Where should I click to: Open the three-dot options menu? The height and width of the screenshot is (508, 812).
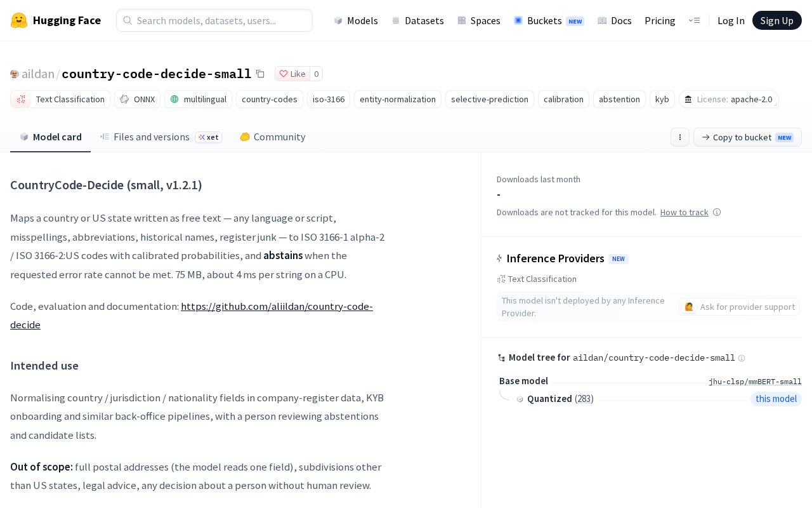[x=679, y=137]
